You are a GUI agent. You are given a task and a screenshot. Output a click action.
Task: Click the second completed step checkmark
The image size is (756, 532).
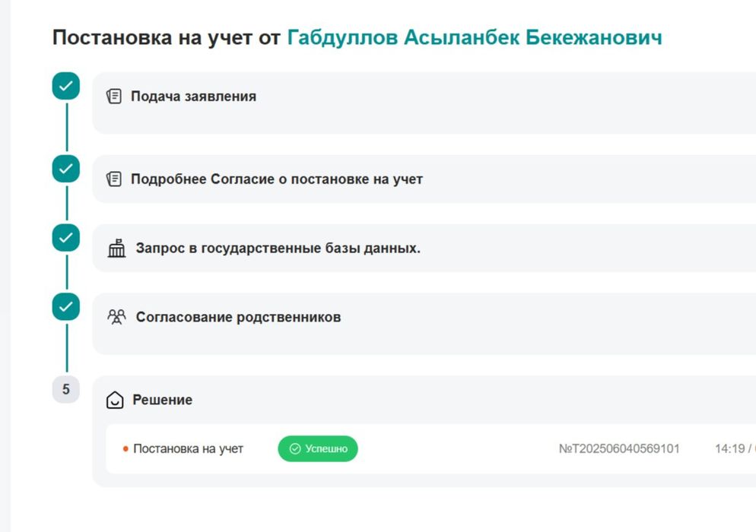pyautogui.click(x=66, y=169)
